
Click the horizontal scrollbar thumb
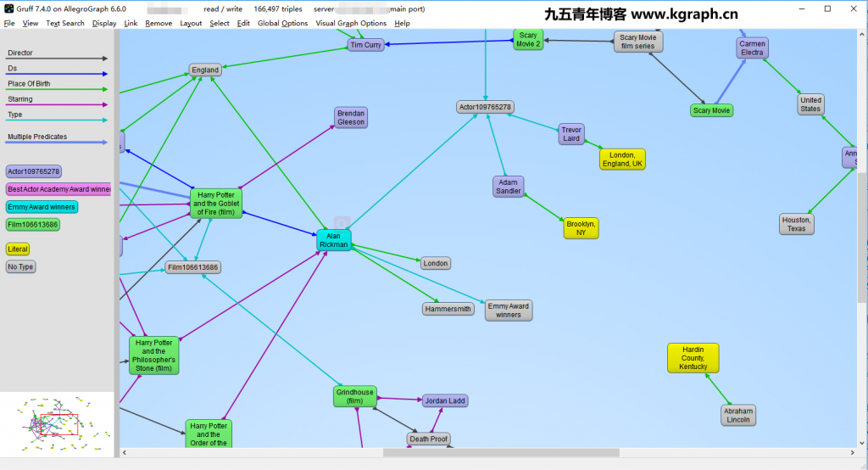501,453
